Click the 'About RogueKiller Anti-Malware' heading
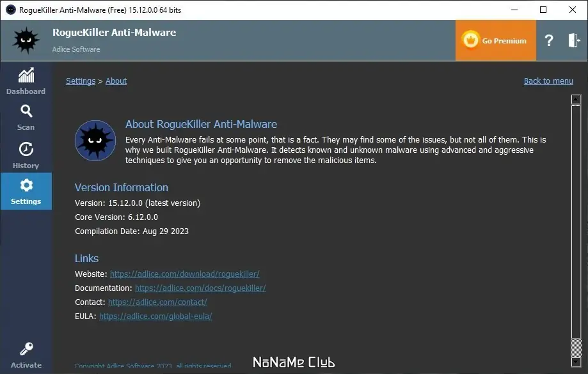 click(201, 124)
